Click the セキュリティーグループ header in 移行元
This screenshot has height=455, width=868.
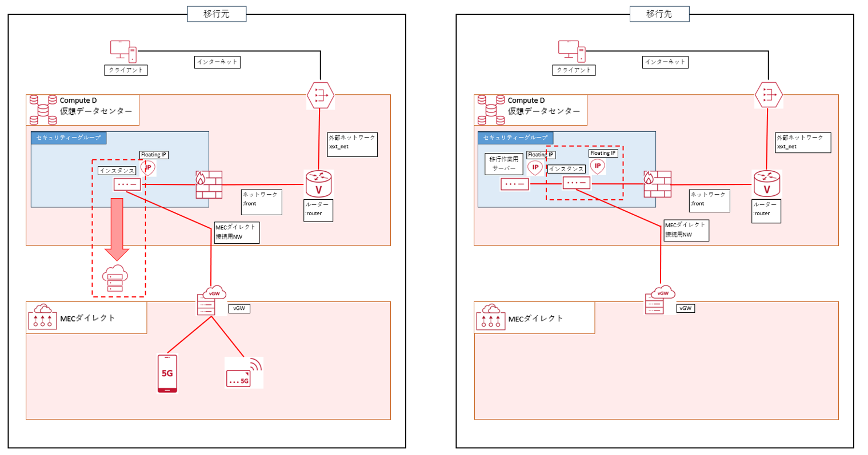coord(69,138)
